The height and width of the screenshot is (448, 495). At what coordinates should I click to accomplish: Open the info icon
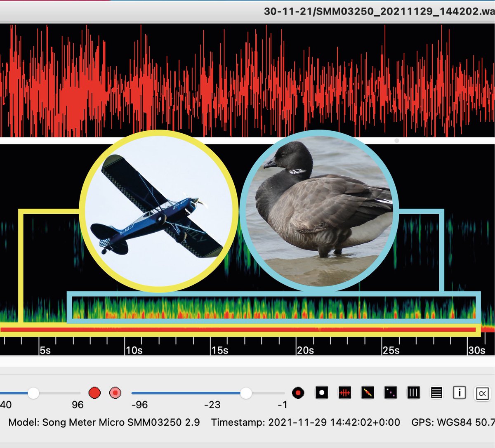click(459, 392)
